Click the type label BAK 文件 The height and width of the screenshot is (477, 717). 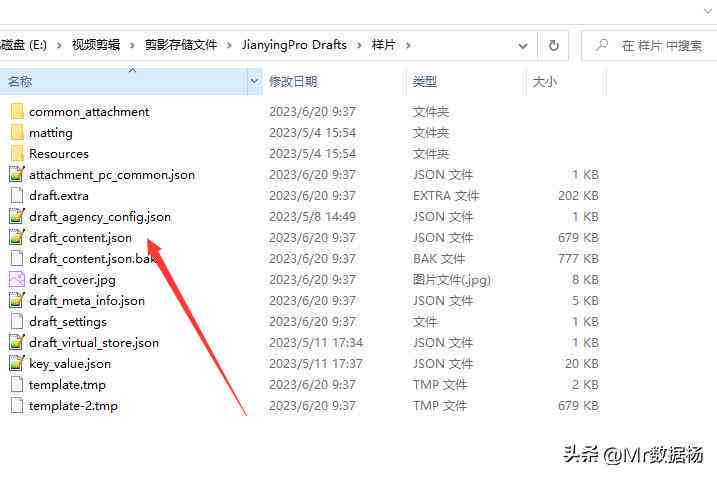(x=439, y=259)
